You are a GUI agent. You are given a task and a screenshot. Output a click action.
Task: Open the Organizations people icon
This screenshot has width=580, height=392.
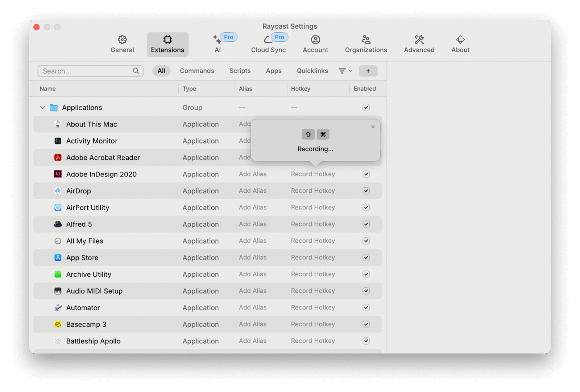[366, 39]
